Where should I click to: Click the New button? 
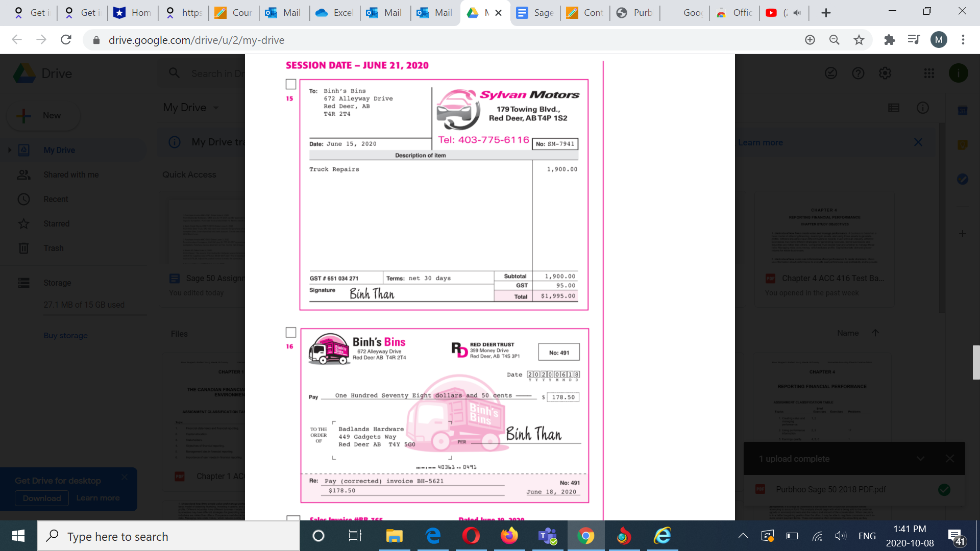click(43, 116)
